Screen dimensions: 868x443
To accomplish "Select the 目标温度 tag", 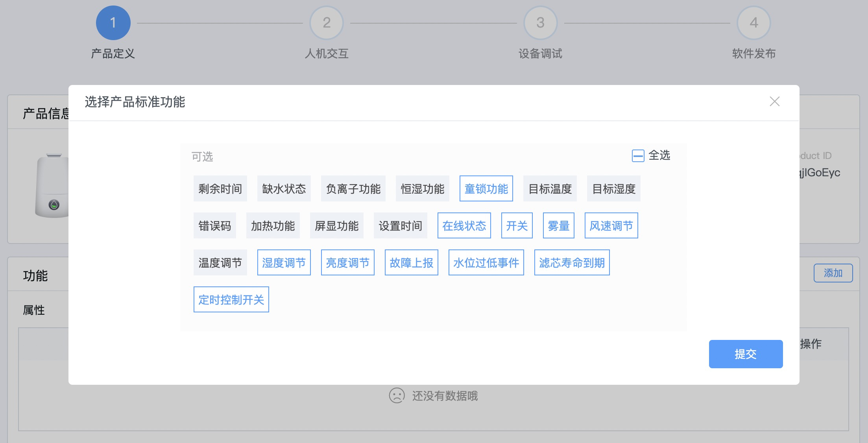I will (550, 189).
